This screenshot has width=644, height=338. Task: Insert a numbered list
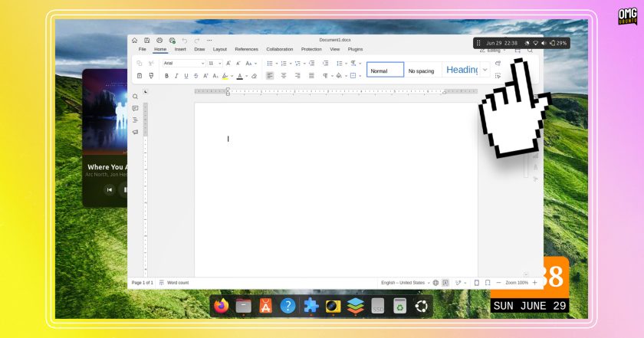[284, 64]
